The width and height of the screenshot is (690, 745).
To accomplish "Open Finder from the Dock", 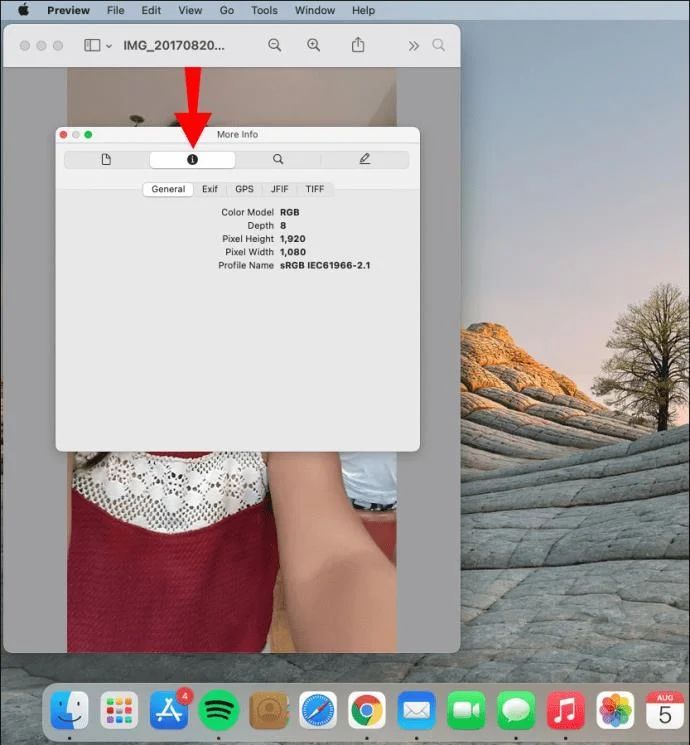I will [69, 711].
